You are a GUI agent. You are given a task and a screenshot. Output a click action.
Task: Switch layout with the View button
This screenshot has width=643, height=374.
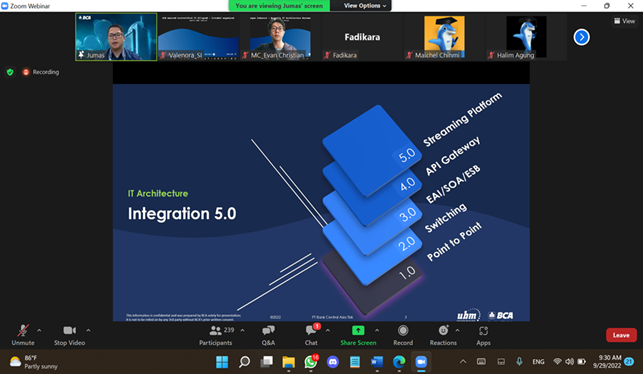(624, 21)
